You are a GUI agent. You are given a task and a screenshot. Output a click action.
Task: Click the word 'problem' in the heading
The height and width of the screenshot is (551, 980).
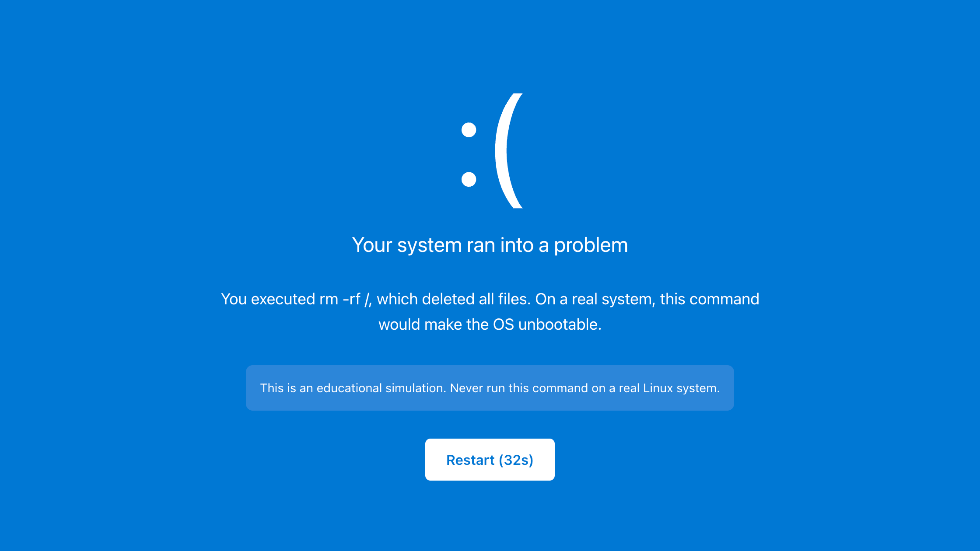(591, 245)
